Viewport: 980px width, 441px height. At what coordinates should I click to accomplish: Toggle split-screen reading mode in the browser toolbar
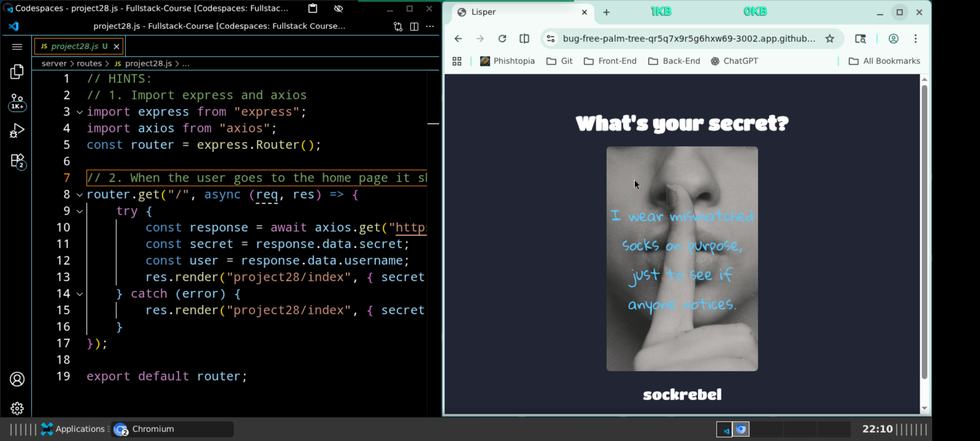click(524, 39)
